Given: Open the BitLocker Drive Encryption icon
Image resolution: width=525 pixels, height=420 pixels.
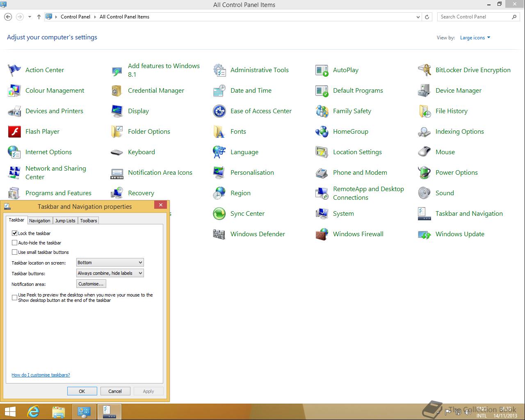Looking at the screenshot, I should click(x=425, y=70).
